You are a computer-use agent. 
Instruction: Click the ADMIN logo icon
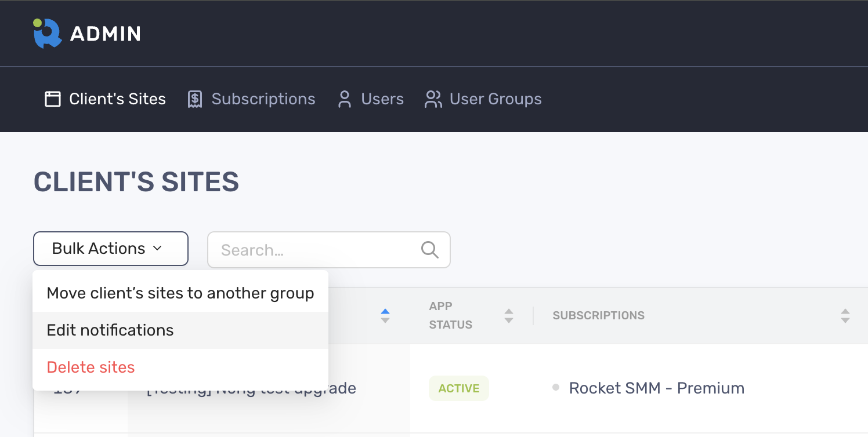48,33
